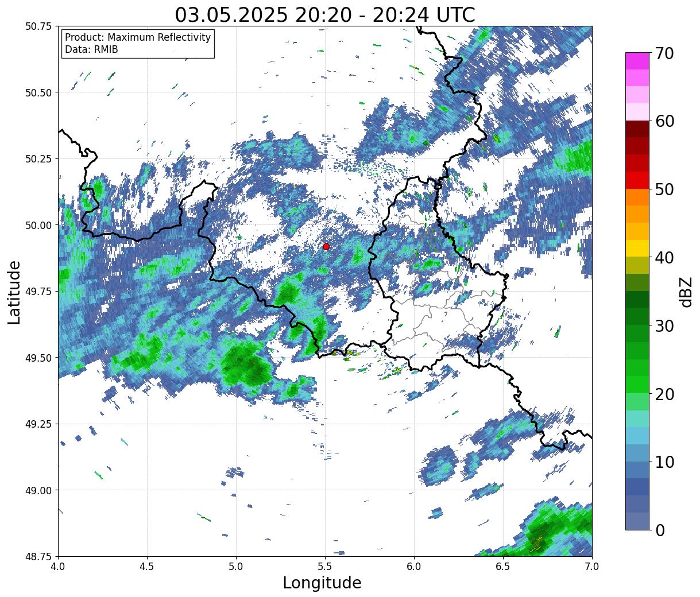Click the latitude tick label 50.00

[38, 225]
